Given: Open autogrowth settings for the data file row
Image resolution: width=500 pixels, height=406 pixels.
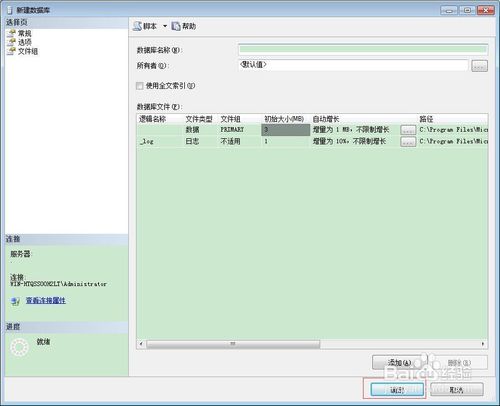Looking at the screenshot, I should tap(408, 130).
